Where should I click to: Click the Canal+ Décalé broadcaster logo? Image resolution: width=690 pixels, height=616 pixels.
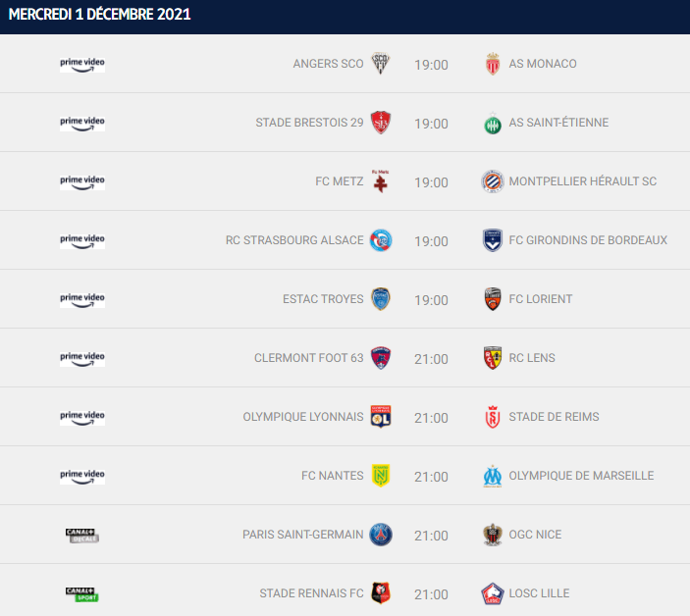pyautogui.click(x=82, y=535)
